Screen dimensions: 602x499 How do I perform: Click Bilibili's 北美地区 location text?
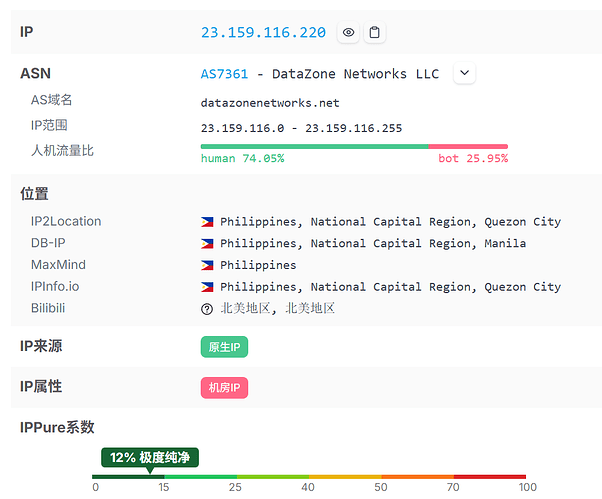tap(278, 309)
